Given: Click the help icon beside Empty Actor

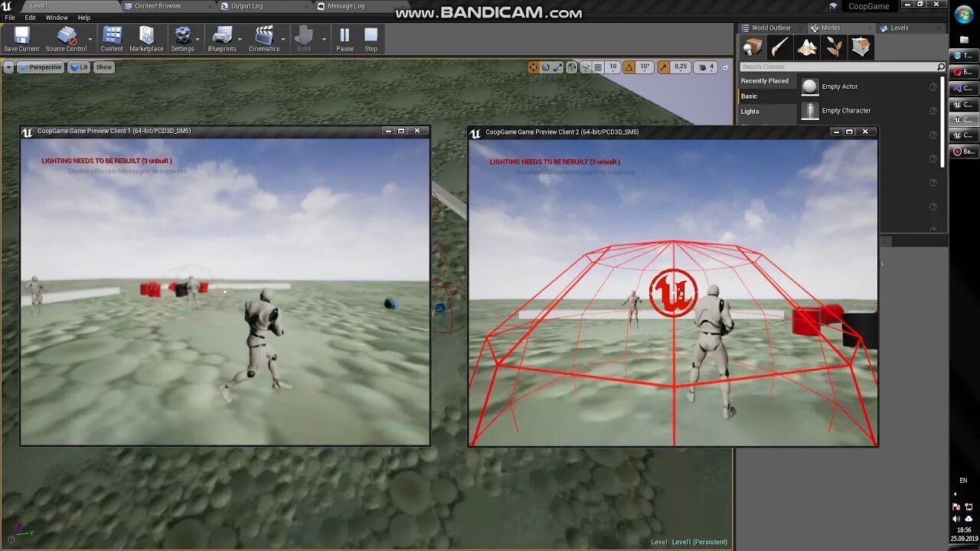Looking at the screenshot, I should click(933, 87).
